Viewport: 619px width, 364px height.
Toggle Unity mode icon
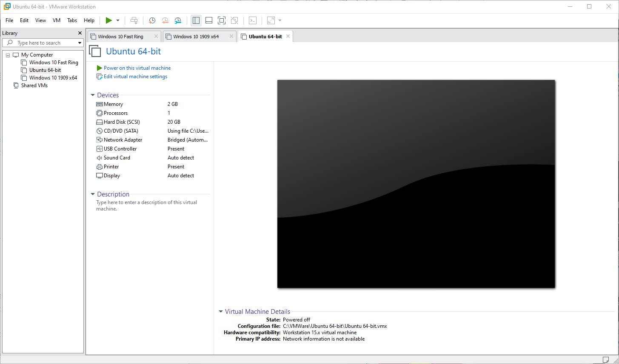pos(234,20)
